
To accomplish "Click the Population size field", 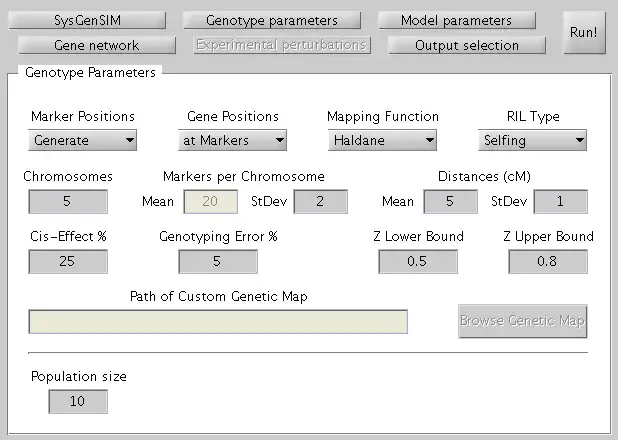I will click(78, 401).
